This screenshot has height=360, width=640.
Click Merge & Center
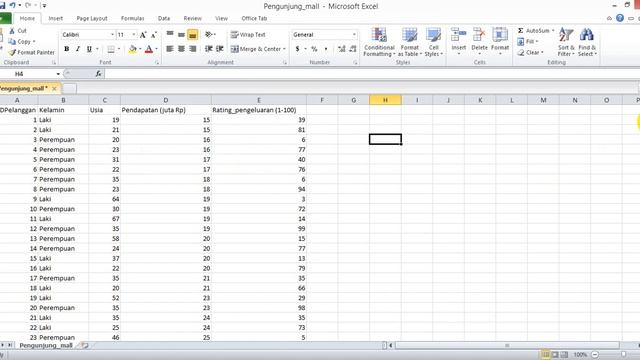coord(256,49)
